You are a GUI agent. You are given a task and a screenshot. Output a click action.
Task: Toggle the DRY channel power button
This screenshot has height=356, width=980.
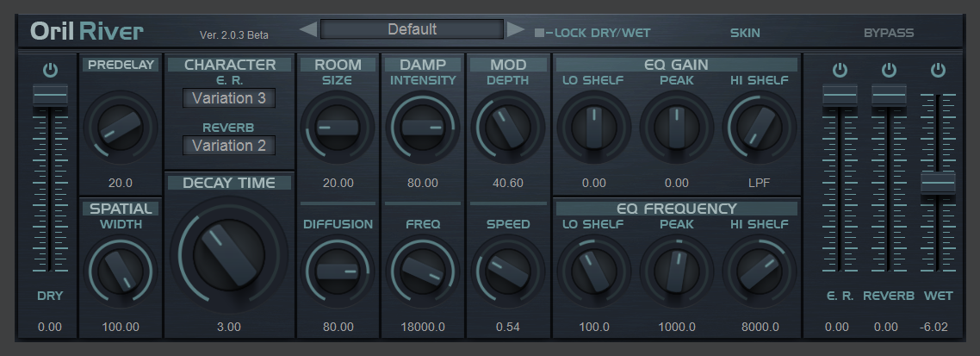(x=50, y=70)
